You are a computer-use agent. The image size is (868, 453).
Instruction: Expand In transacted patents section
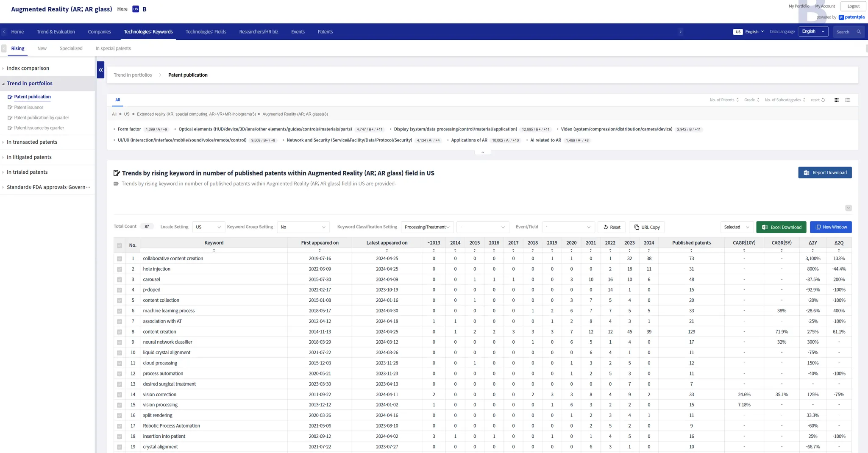(x=32, y=142)
